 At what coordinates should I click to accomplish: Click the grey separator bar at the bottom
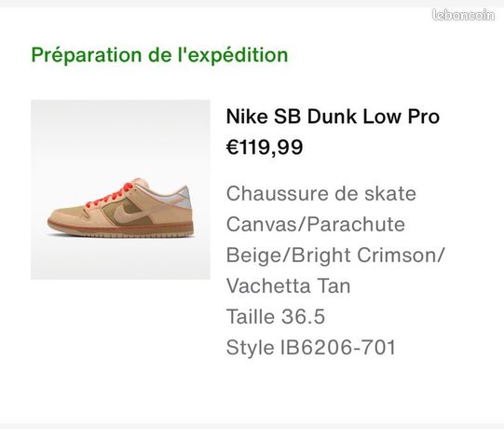coord(252,426)
